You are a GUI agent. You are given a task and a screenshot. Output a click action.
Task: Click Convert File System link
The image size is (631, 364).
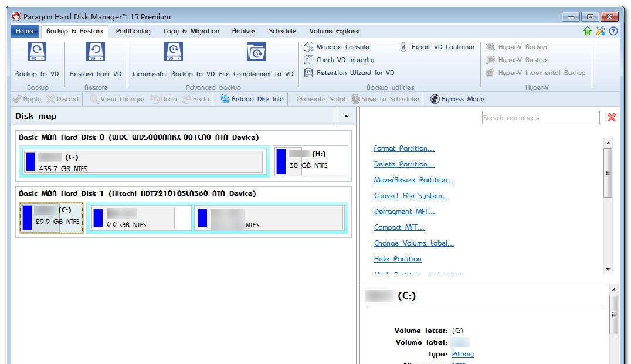click(x=411, y=196)
